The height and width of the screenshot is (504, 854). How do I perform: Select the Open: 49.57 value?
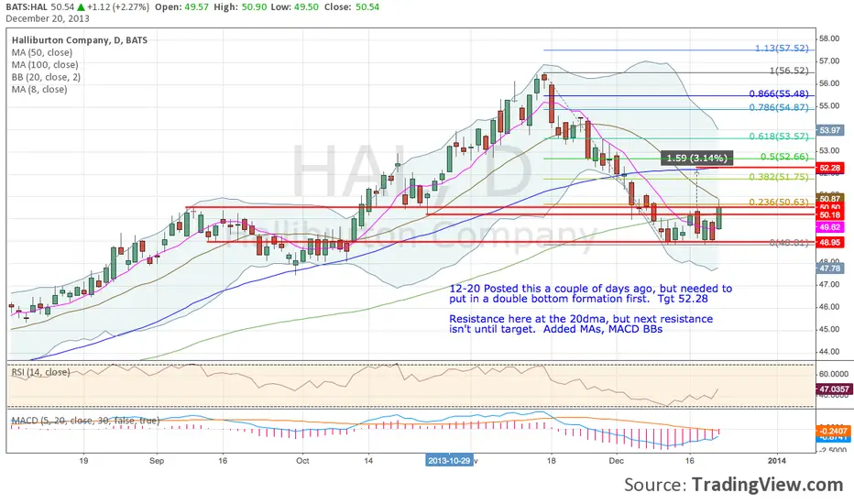(181, 7)
